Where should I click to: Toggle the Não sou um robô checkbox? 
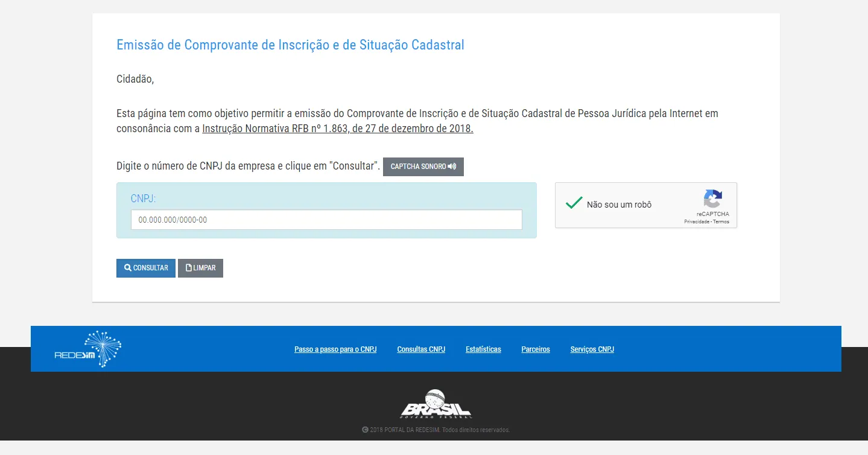click(574, 203)
